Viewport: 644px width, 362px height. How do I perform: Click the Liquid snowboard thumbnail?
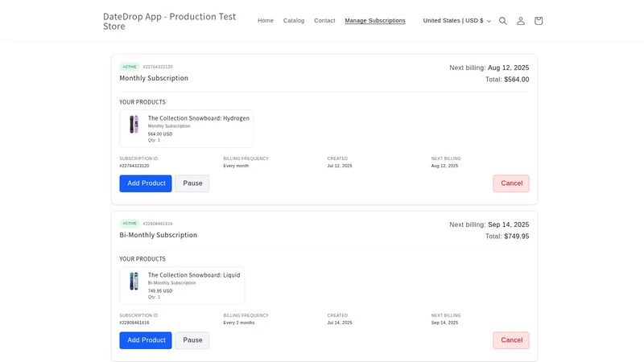(x=134, y=281)
